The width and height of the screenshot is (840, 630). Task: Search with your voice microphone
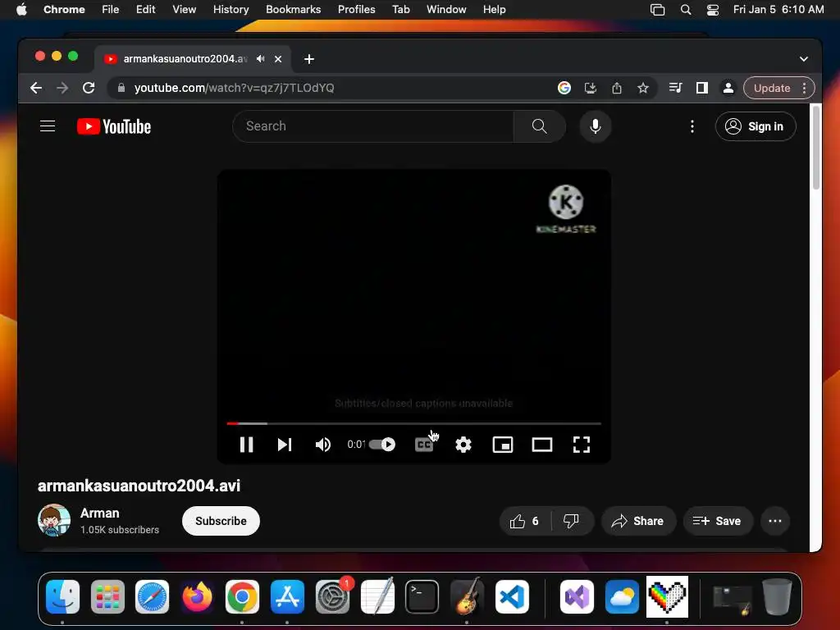click(x=596, y=126)
